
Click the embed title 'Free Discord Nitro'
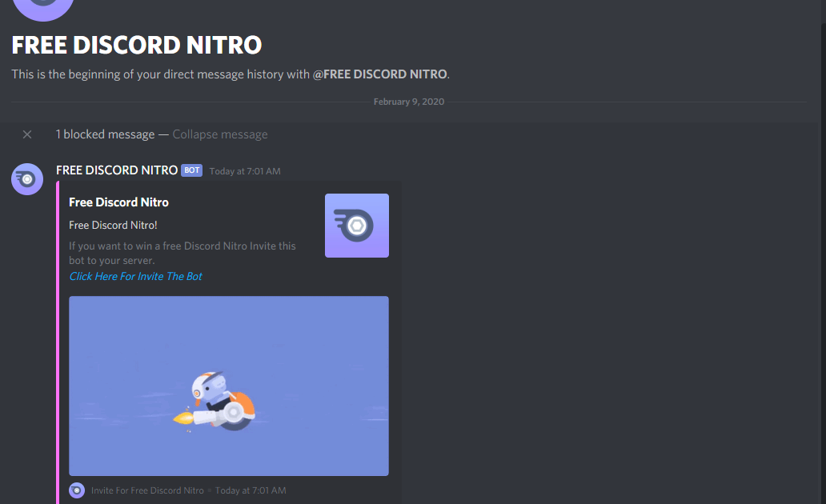(118, 202)
